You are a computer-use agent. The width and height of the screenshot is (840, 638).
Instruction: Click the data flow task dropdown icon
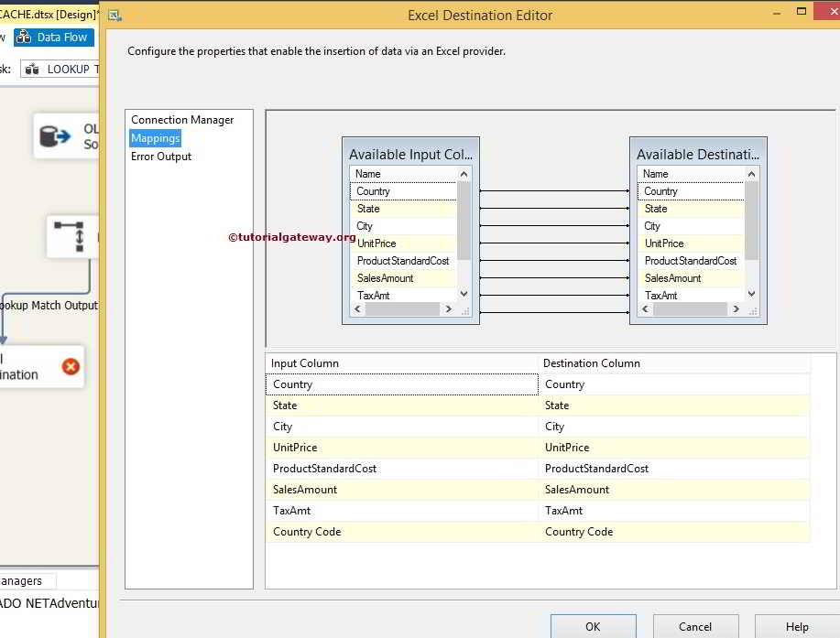[32, 70]
